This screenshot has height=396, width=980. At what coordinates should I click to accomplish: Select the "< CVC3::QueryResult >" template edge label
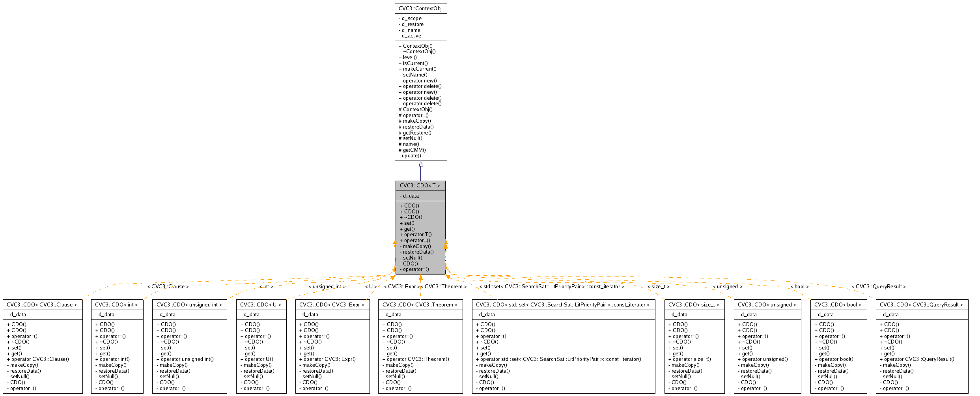[x=879, y=287]
